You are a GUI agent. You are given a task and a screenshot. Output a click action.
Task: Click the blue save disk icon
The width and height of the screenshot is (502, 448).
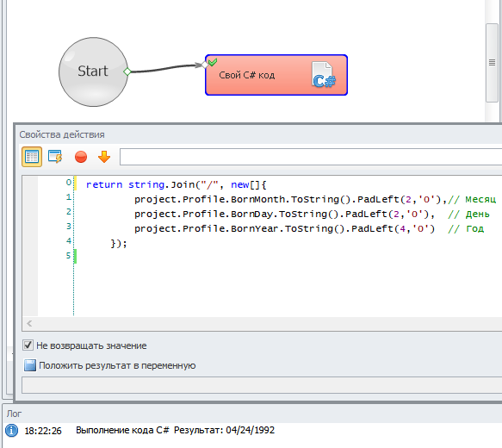point(30,365)
